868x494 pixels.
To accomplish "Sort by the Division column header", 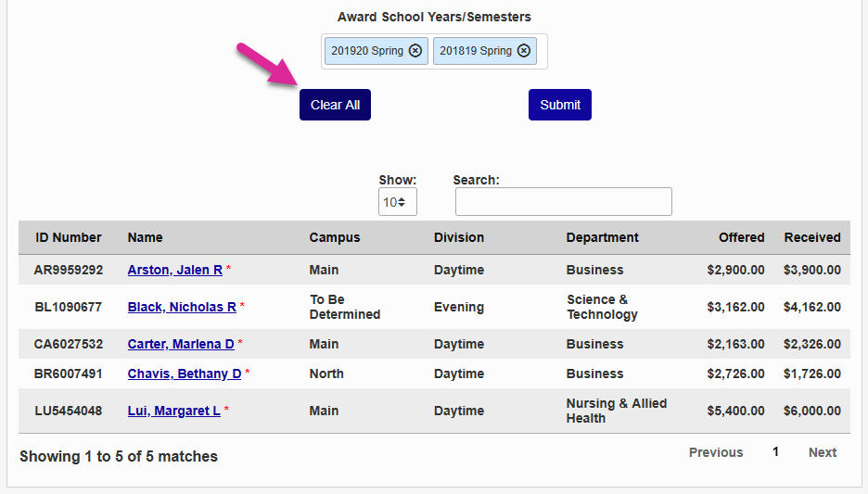I will [459, 237].
